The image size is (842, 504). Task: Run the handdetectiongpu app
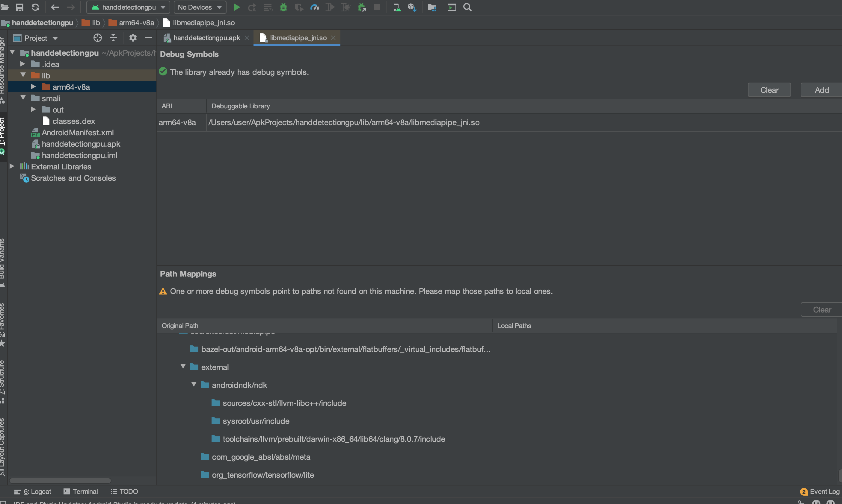click(237, 7)
